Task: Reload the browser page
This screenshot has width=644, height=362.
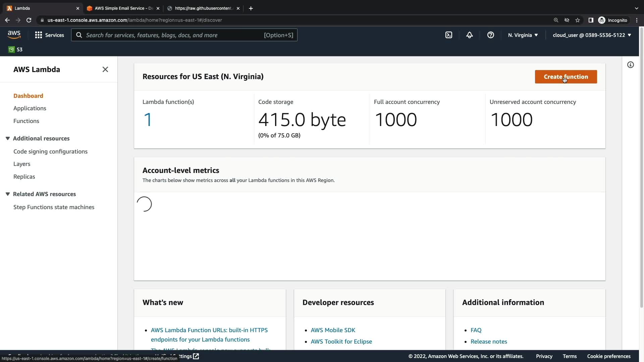Action: click(x=29, y=20)
